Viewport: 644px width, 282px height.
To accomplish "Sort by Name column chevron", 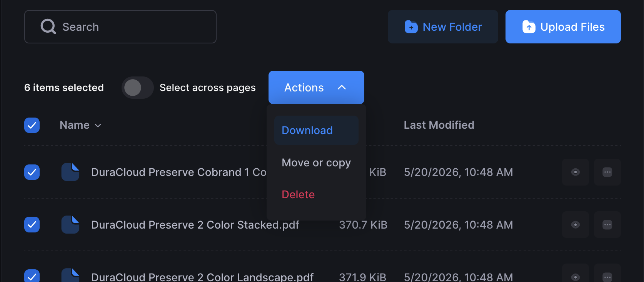I will (98, 126).
